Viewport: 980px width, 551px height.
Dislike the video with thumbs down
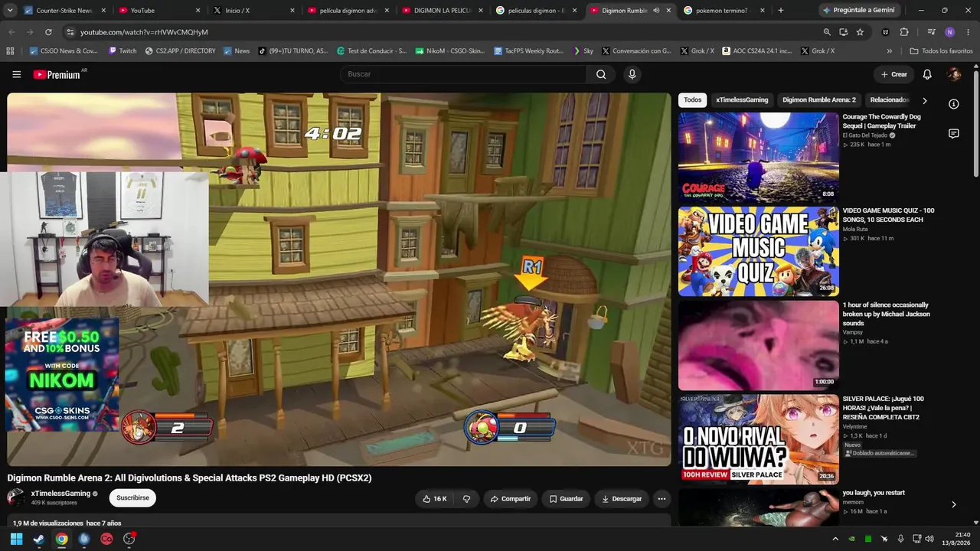pyautogui.click(x=466, y=499)
